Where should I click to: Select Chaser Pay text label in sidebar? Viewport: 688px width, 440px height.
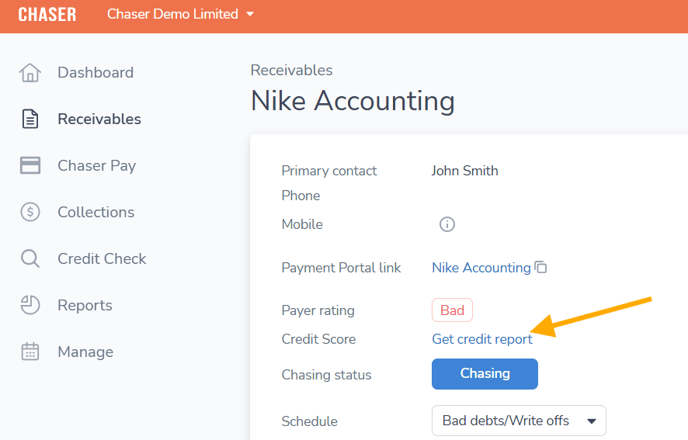(96, 166)
